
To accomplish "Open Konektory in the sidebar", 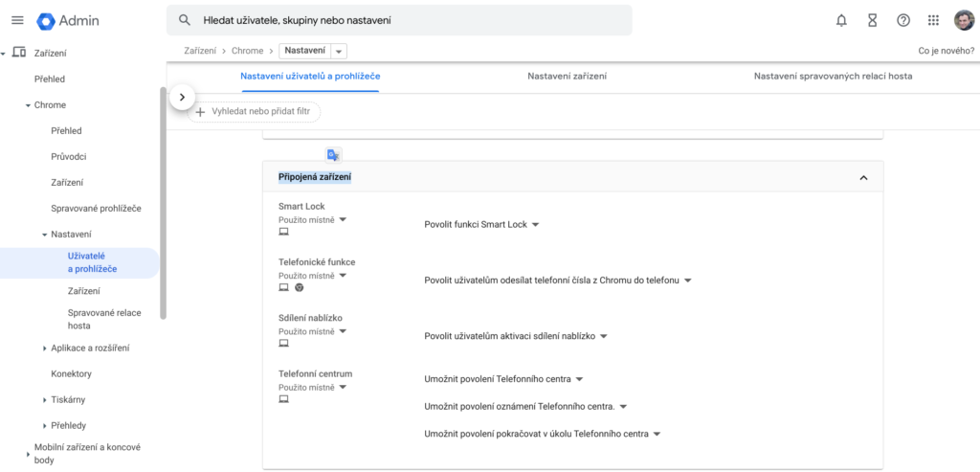I will (x=71, y=373).
